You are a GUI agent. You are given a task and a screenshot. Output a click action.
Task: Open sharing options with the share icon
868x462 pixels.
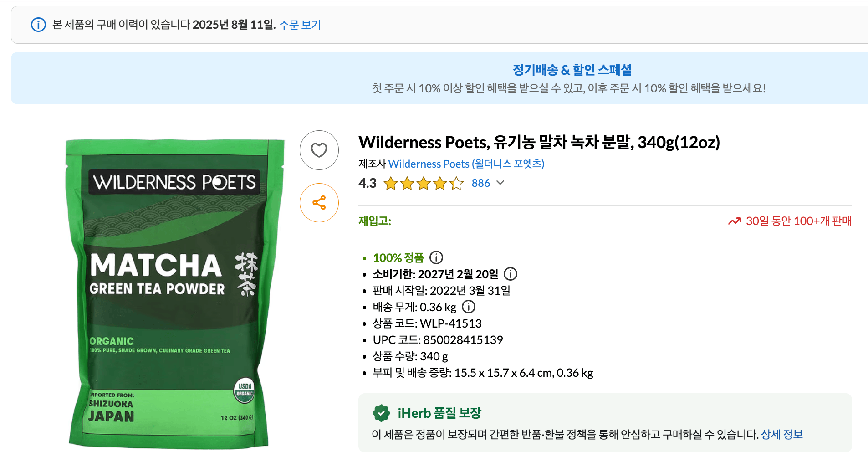pyautogui.click(x=319, y=202)
